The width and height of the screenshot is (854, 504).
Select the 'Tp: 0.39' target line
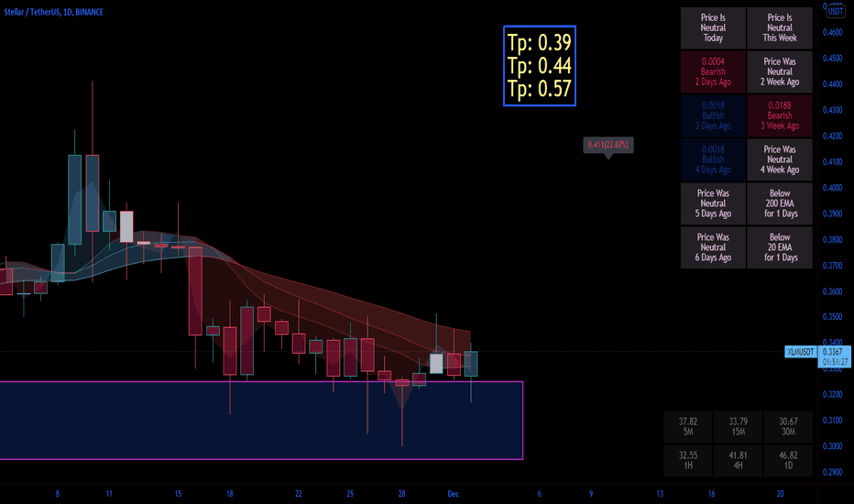(539, 42)
